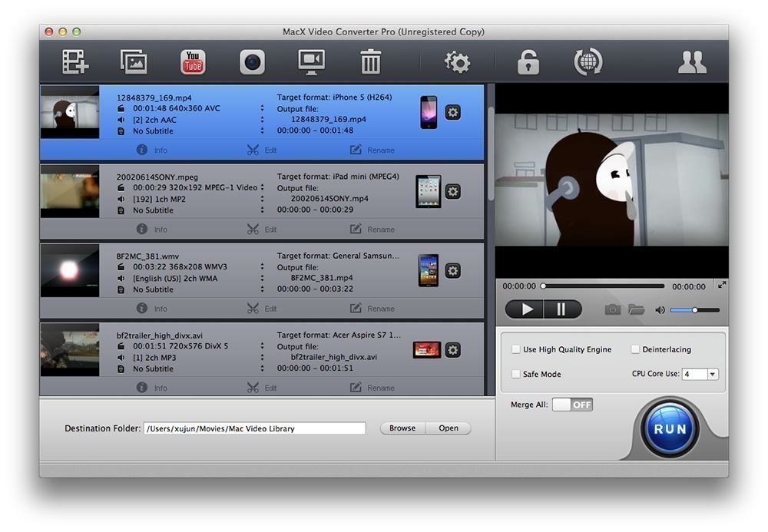Select the Add Video icon
Image resolution: width=768 pixels, height=532 pixels.
pos(74,61)
